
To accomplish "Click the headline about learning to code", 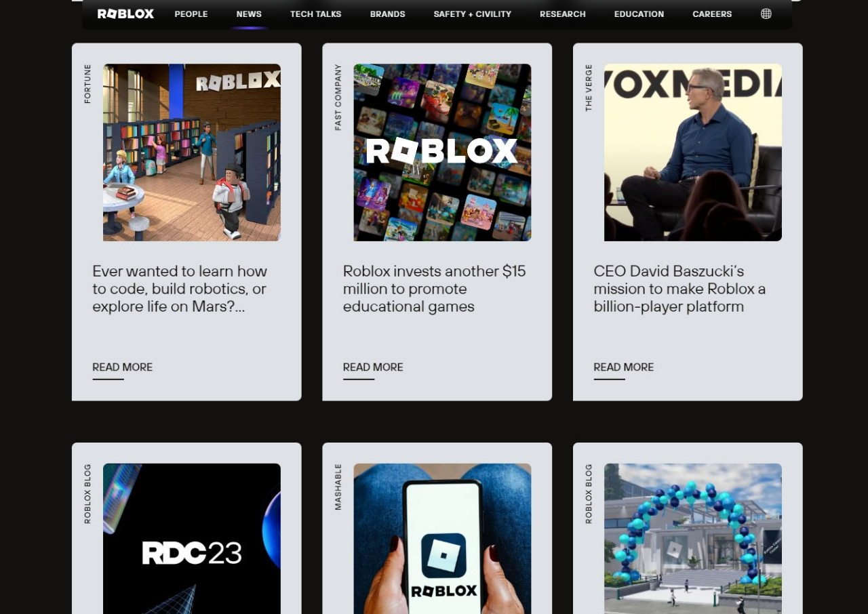I will pyautogui.click(x=180, y=289).
